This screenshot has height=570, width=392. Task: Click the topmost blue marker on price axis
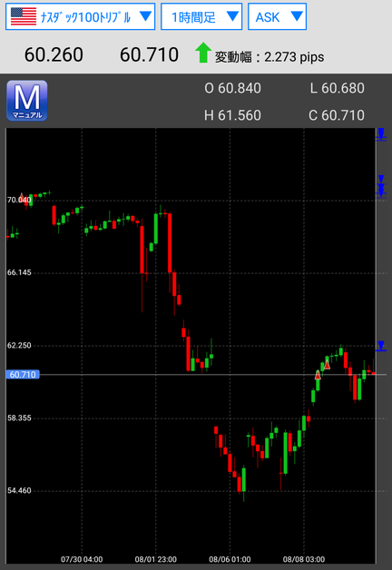(381, 134)
